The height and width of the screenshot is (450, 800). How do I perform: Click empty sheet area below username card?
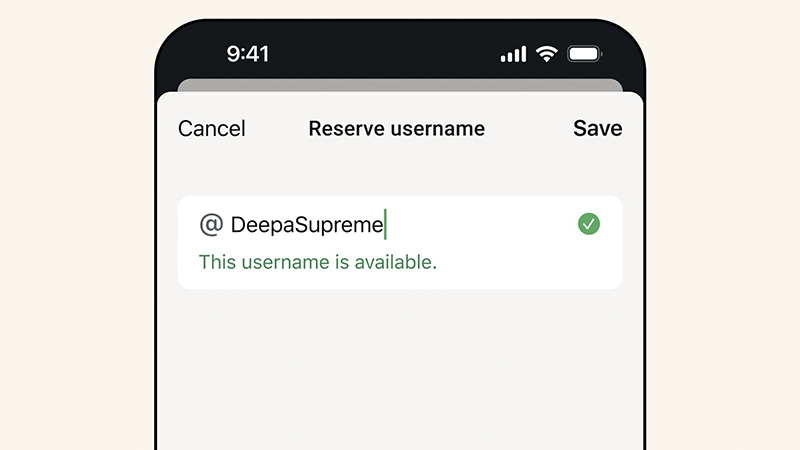tap(400, 367)
